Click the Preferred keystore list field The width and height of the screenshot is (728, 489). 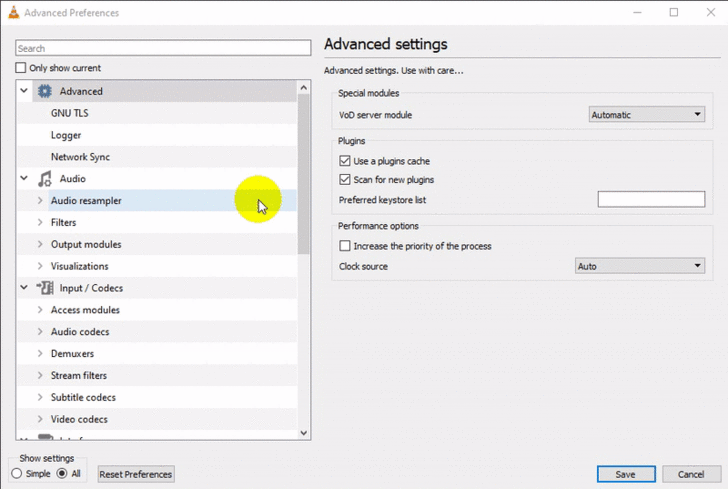[x=651, y=199]
